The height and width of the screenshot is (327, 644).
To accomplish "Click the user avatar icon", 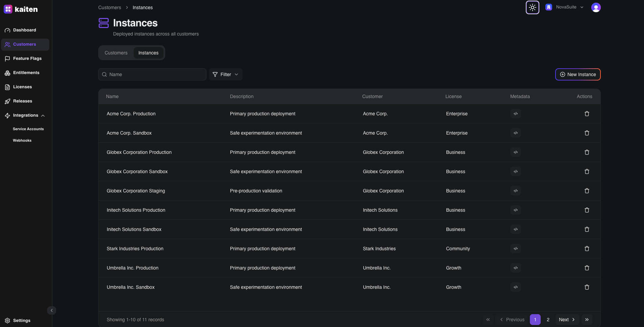I will (x=596, y=7).
